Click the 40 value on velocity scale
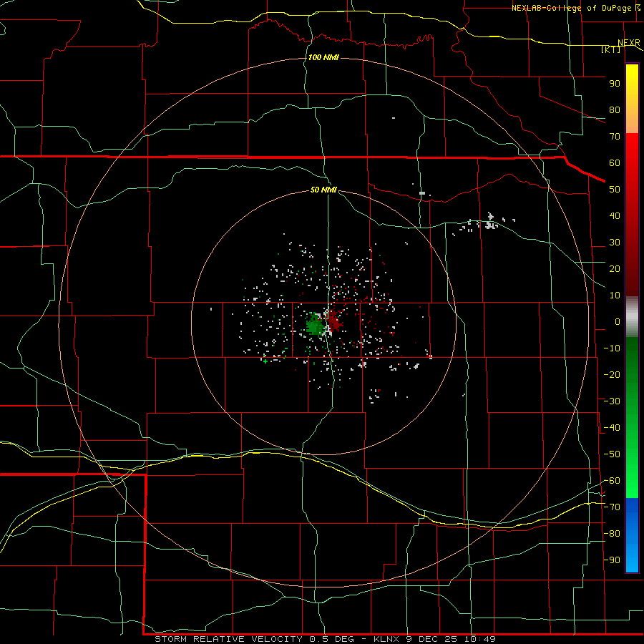644x644 pixels. click(615, 215)
